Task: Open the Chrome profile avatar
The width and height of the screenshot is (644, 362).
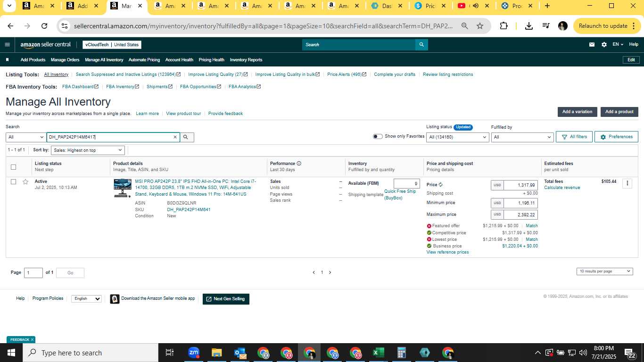Action: (563, 26)
